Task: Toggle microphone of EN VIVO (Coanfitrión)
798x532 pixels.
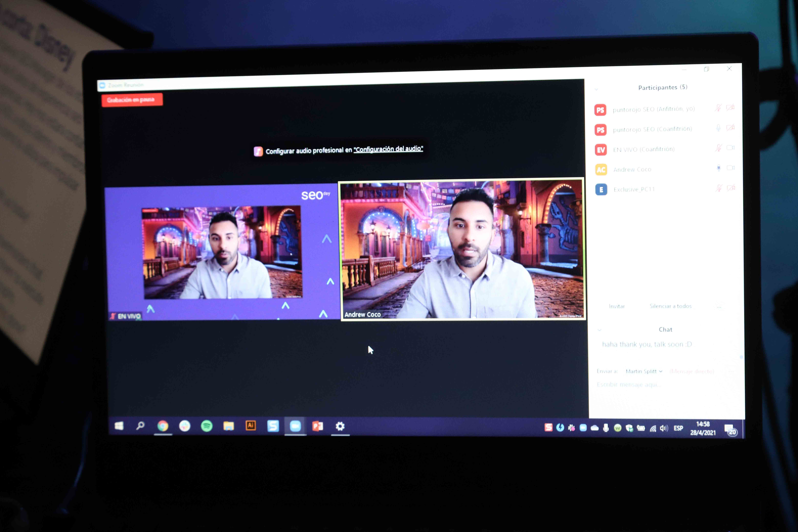Action: coord(718,148)
